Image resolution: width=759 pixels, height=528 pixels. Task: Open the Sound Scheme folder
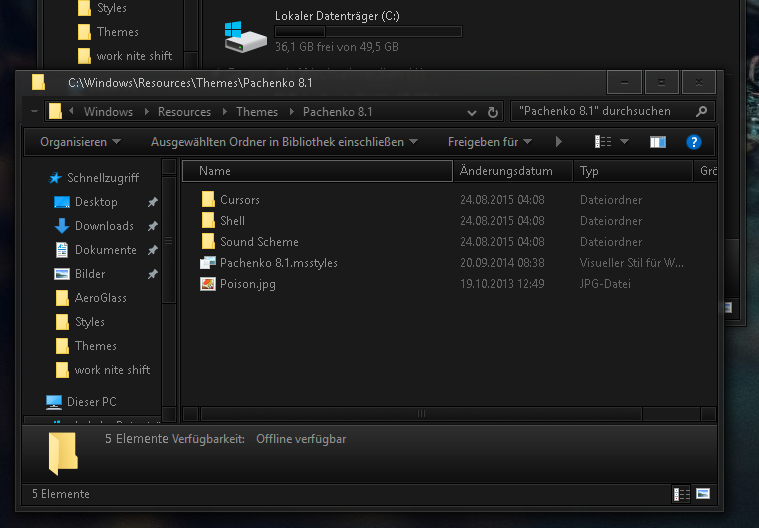tap(258, 242)
